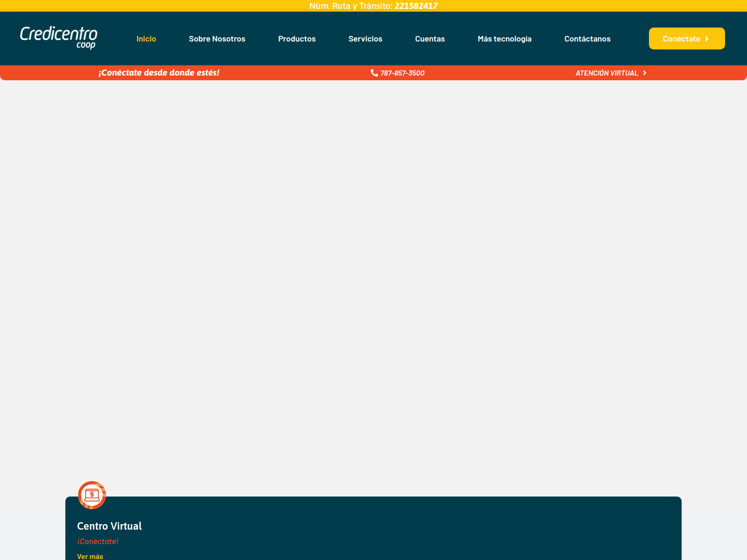
Task: Click the chevron next to ATENCIÓN VIRTUAL
Action: click(x=645, y=73)
